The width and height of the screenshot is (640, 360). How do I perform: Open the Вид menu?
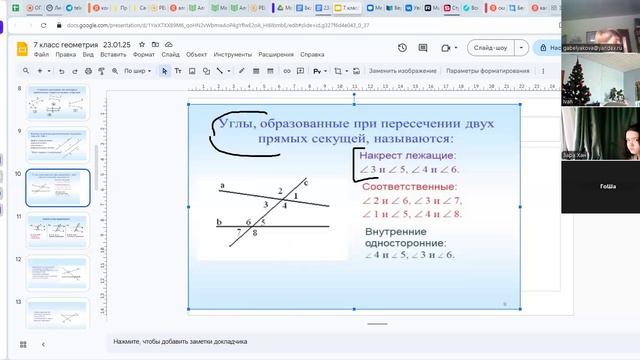[88, 54]
